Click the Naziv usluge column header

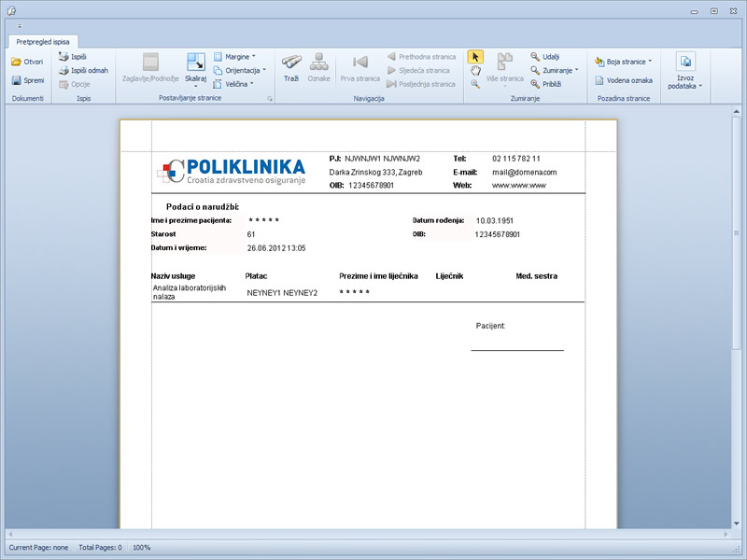pyautogui.click(x=173, y=276)
